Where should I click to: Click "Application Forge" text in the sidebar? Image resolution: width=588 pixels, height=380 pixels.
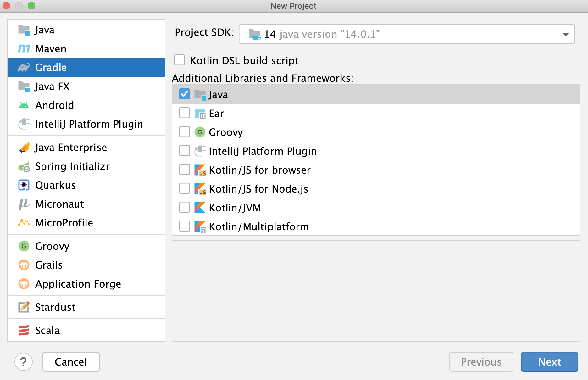[78, 284]
